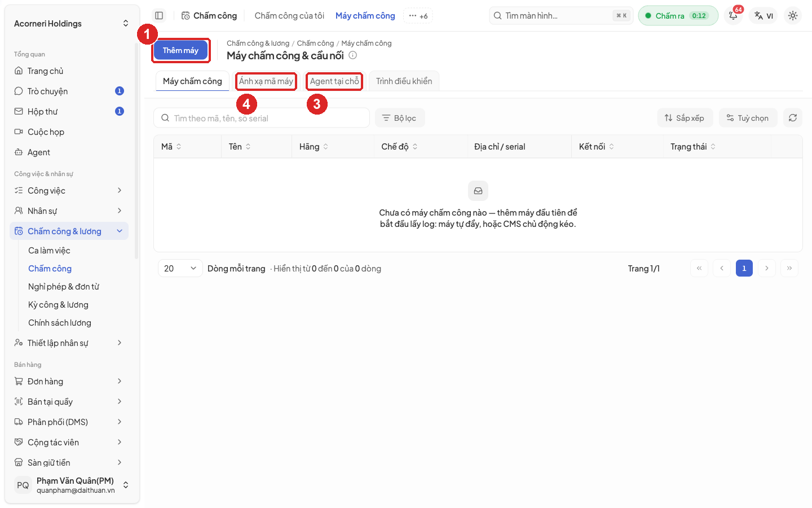Switch language with the VI icon

[764, 16]
